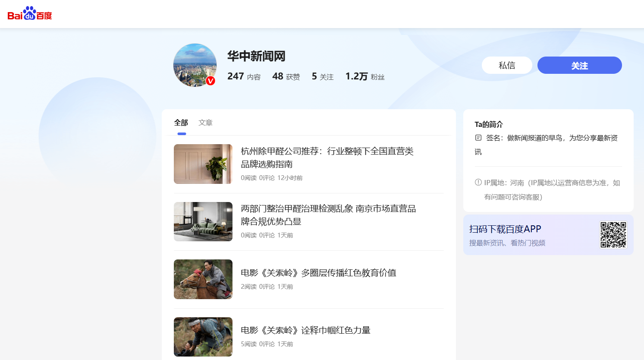Click 2阅读 count under 关索岭 article
The height and width of the screenshot is (360, 644).
pyautogui.click(x=248, y=287)
